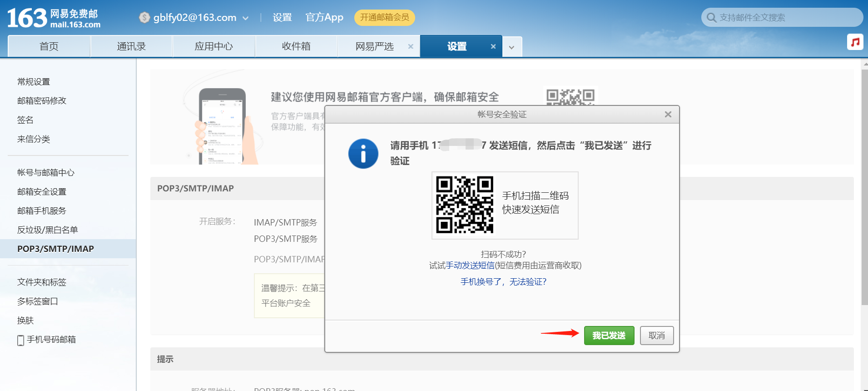Screen dimensions: 868x391
Task: Select the active 设置 tab
Action: pyautogui.click(x=457, y=46)
